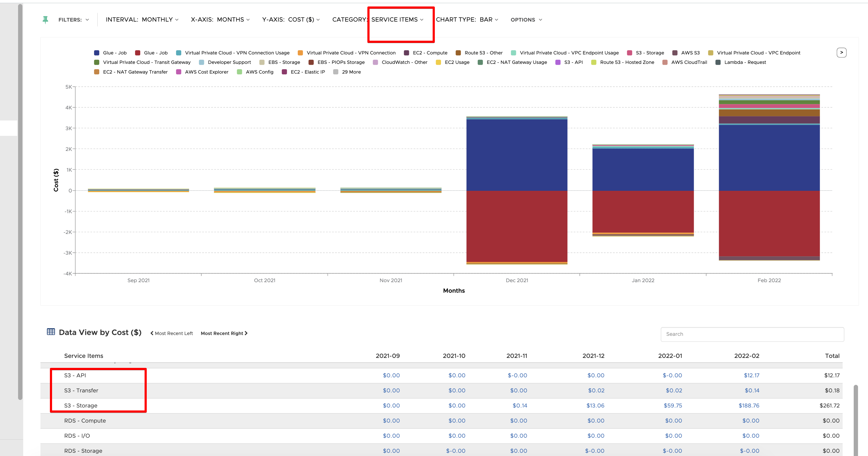
Task: Click the $12.17 S3 - API February value
Action: point(751,375)
